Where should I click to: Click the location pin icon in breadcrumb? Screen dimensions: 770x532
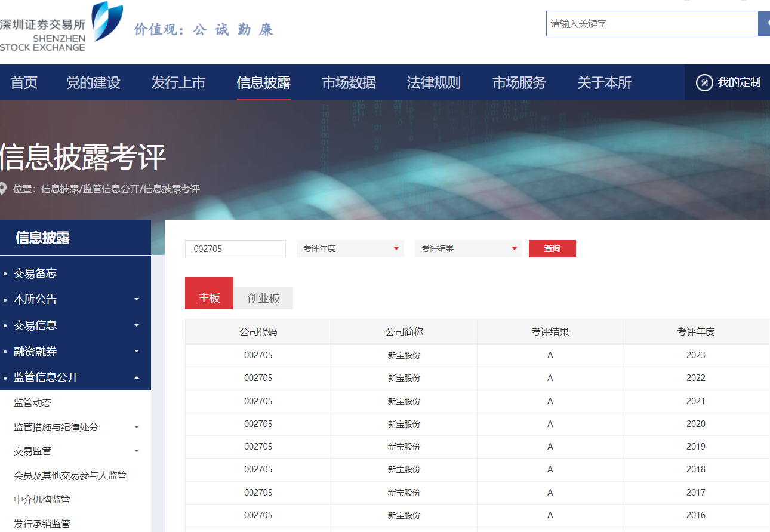[3, 189]
